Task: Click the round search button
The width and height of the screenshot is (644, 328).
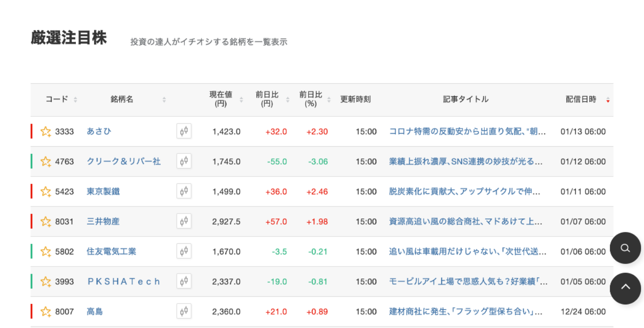Action: coord(625,248)
